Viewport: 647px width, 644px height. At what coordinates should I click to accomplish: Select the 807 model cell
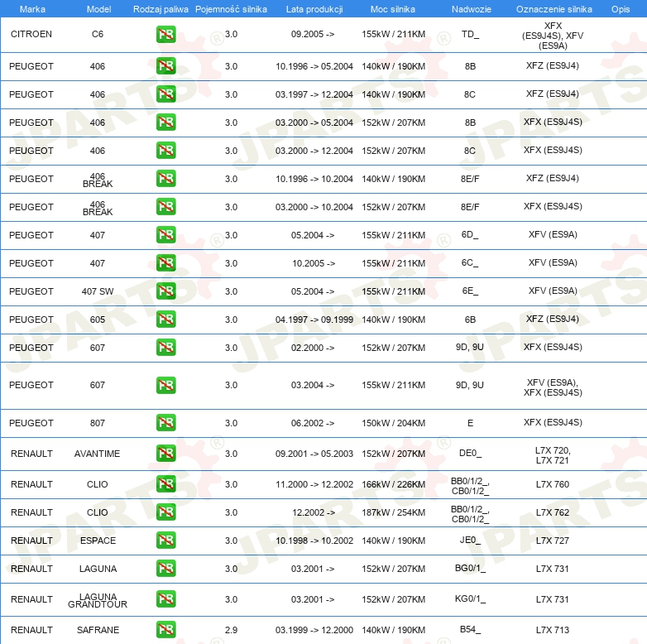[98, 423]
